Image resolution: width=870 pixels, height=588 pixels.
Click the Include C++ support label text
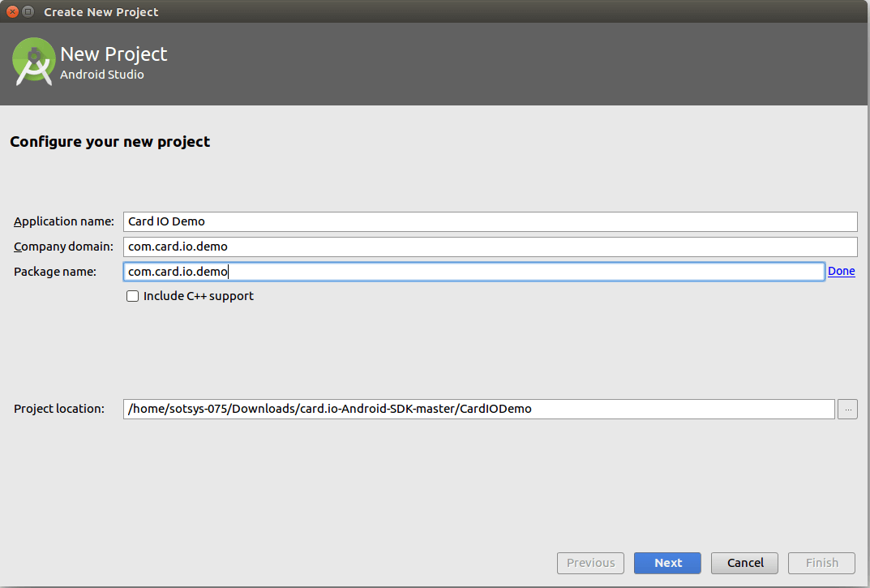pyautogui.click(x=198, y=297)
